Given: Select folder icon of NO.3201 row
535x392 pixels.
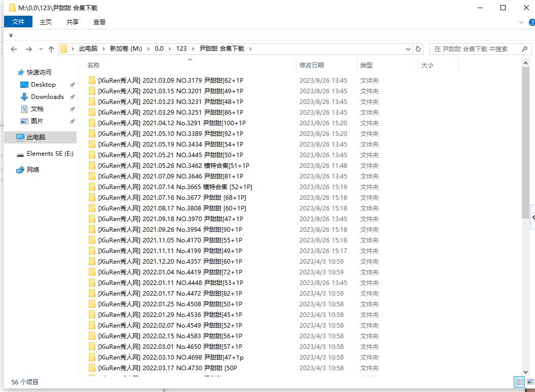Looking at the screenshot, I should coord(92,91).
